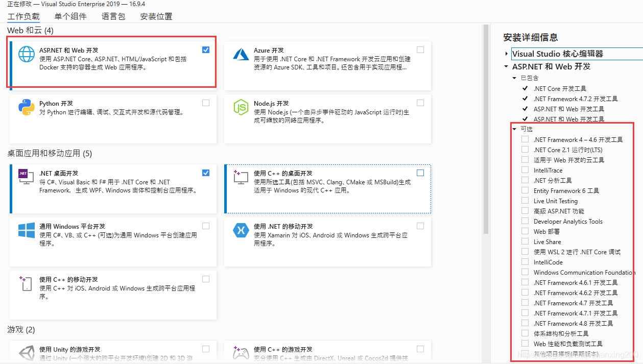Click the .NET desktop development monitor icon

pyautogui.click(x=27, y=177)
